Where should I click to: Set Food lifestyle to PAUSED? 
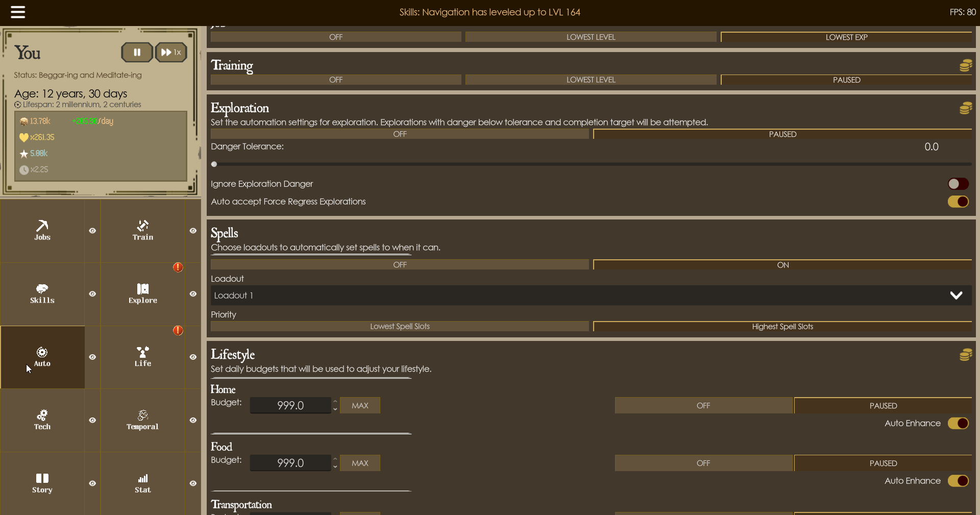pos(883,463)
